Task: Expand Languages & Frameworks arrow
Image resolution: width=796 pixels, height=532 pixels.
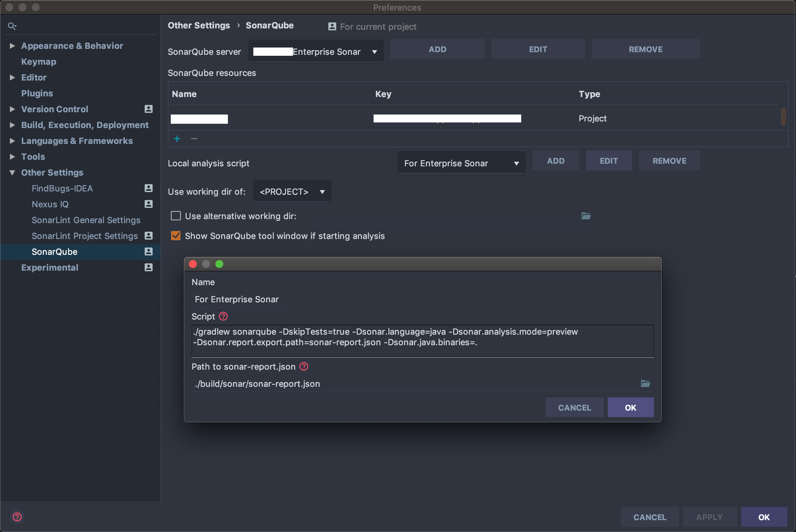Action: pyautogui.click(x=12, y=141)
